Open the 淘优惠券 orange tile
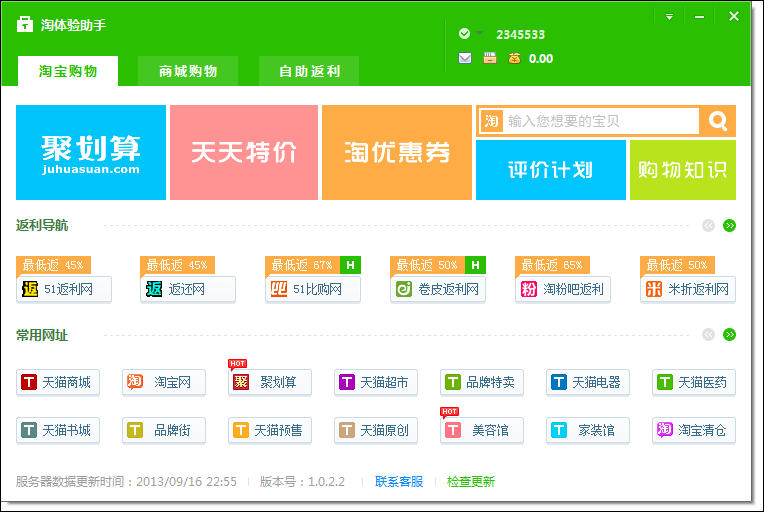764x512 pixels. [397, 152]
